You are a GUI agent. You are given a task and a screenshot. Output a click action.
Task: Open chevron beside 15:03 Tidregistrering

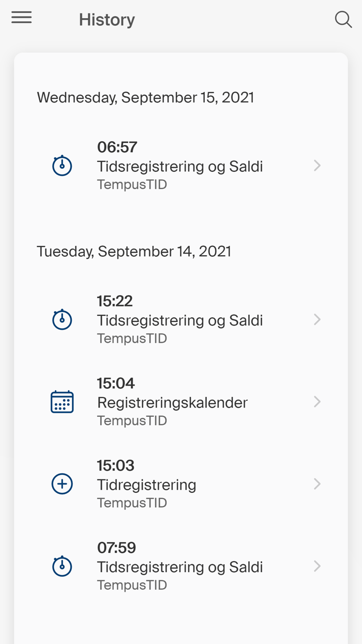pyautogui.click(x=317, y=484)
